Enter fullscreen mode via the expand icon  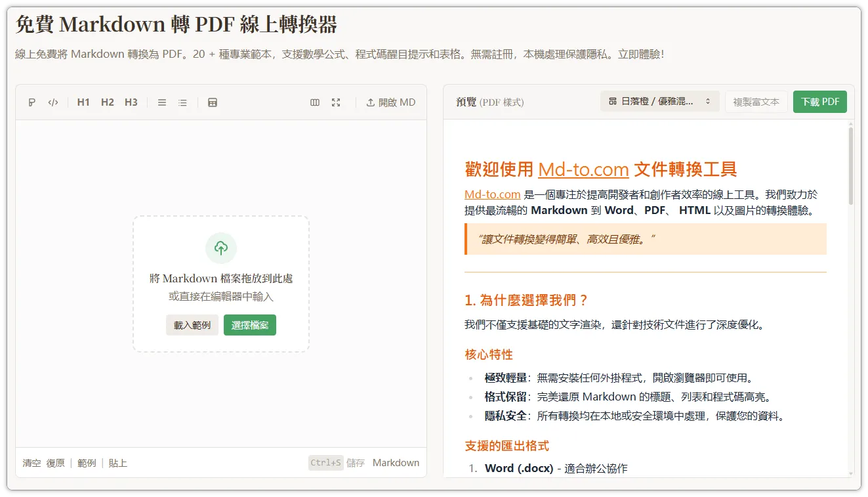(x=336, y=102)
